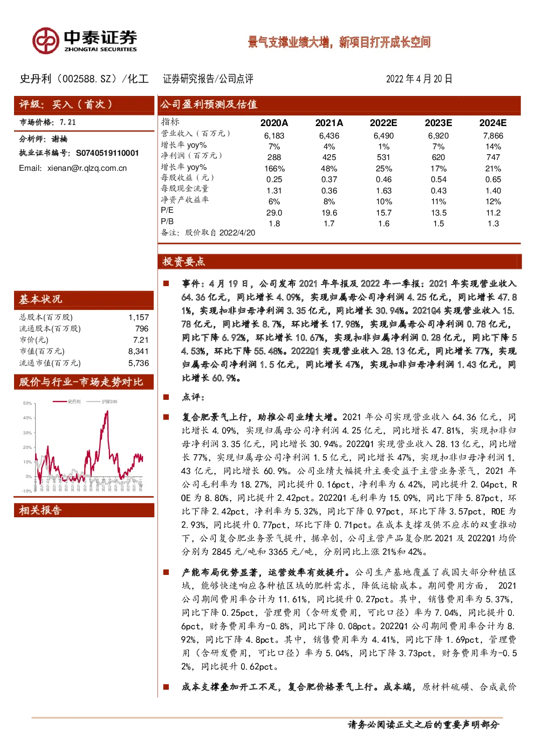This screenshot has width=535, height=756.
Task: Click the 点评： bullet heading
Action: pyautogui.click(x=193, y=397)
